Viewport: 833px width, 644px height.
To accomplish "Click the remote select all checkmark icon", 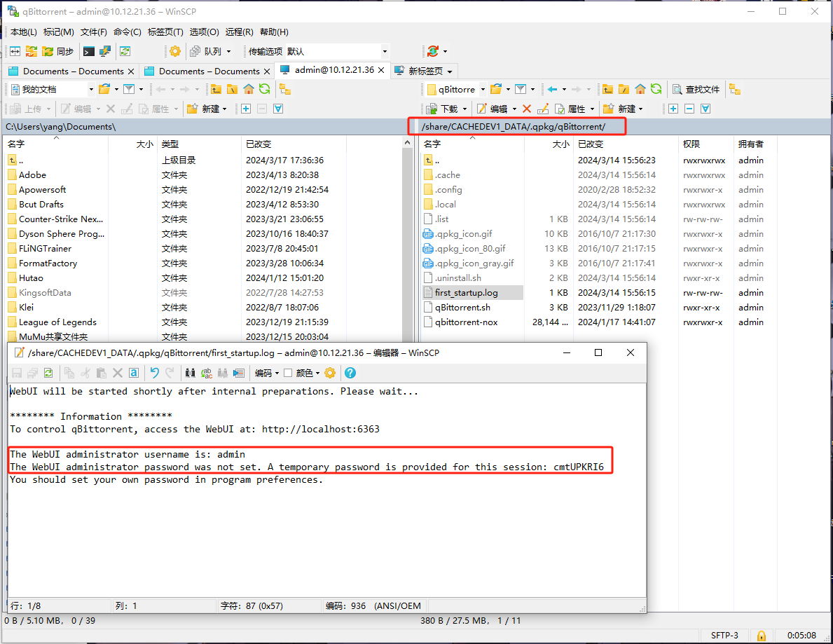I will pos(705,109).
